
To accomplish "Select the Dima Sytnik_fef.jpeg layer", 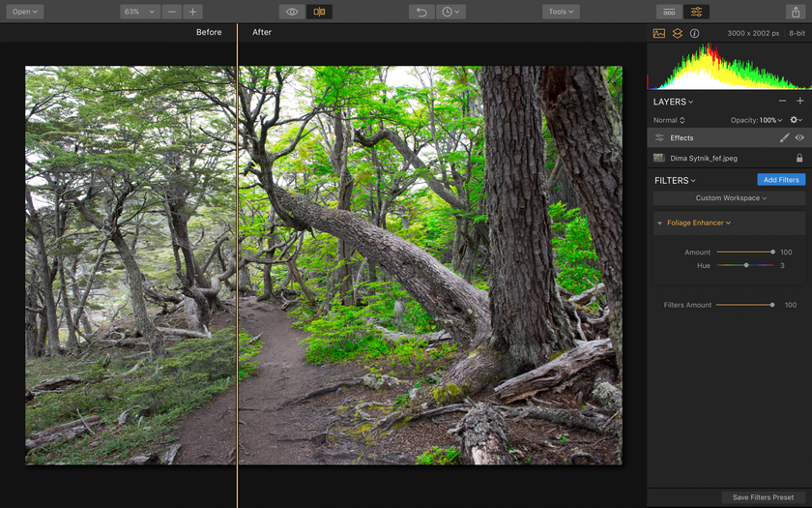I will (729, 158).
